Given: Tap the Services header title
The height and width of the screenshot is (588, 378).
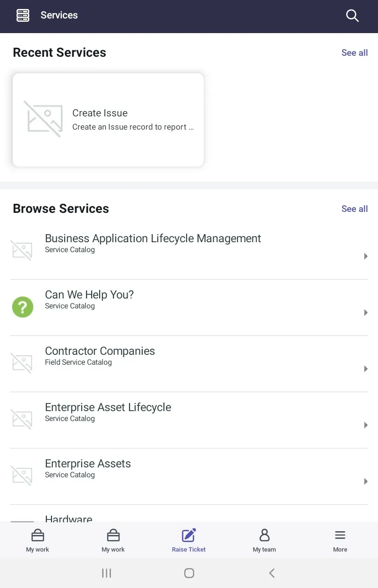Looking at the screenshot, I should pos(59,15).
